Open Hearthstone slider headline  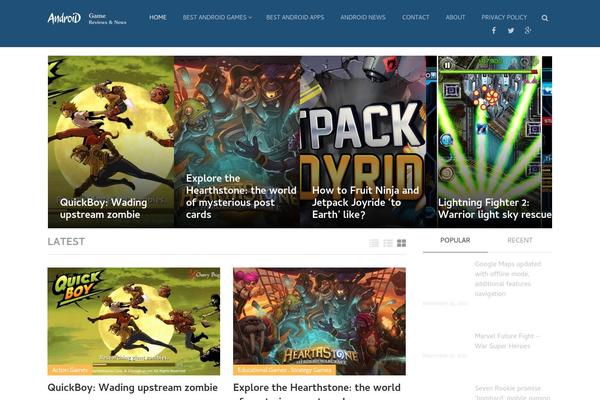[x=241, y=196]
